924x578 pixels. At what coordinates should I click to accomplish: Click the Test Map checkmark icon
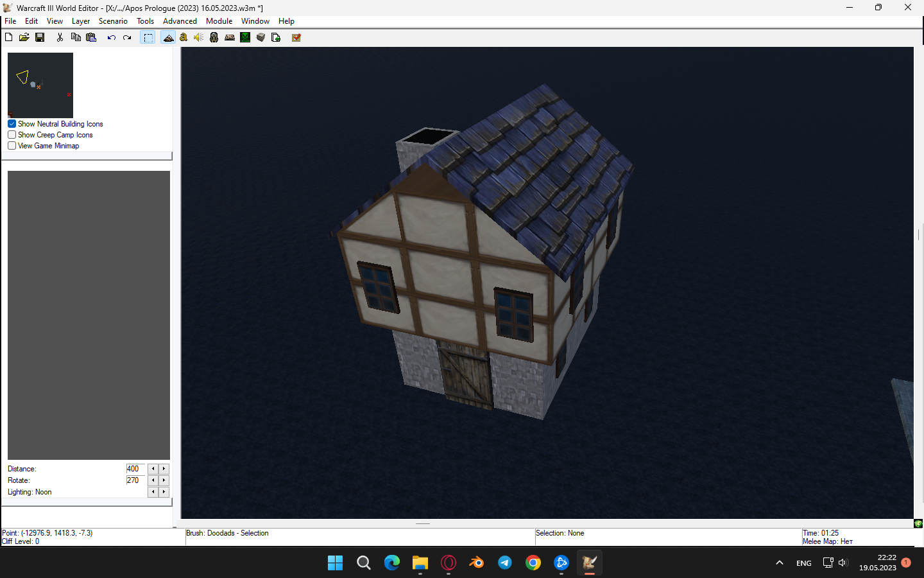(x=296, y=37)
